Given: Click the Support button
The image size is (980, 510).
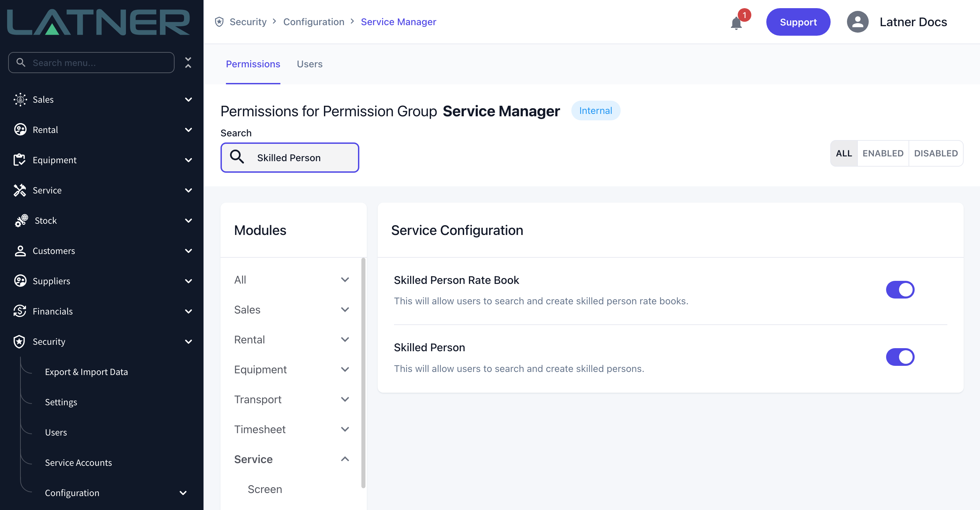Looking at the screenshot, I should click(x=798, y=22).
